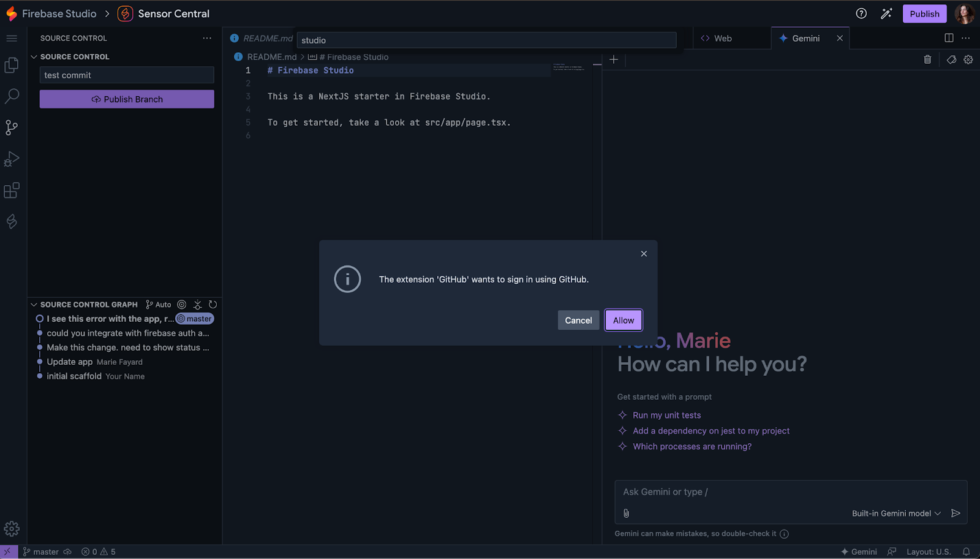Open the Manage gear in activity bar

point(12,528)
